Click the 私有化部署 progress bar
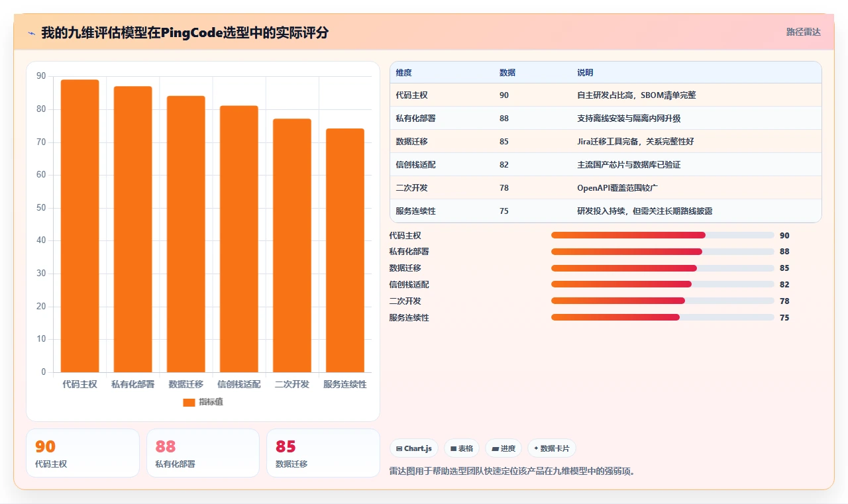 coord(662,252)
